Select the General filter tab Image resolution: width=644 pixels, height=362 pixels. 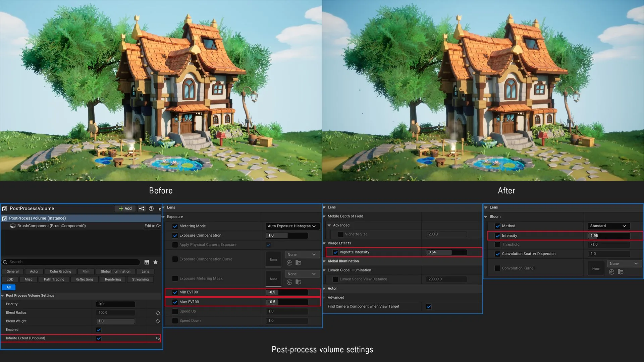pos(12,271)
